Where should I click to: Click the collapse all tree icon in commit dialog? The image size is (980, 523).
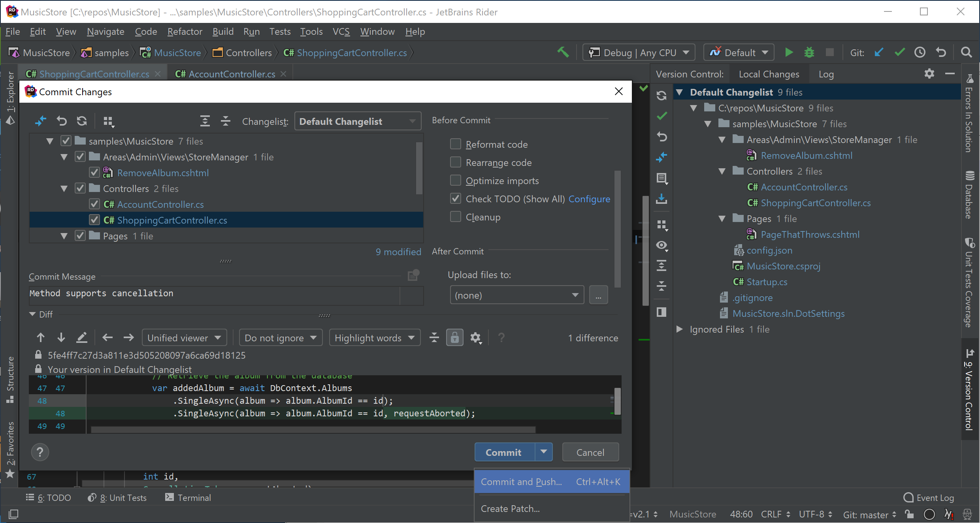pos(225,121)
